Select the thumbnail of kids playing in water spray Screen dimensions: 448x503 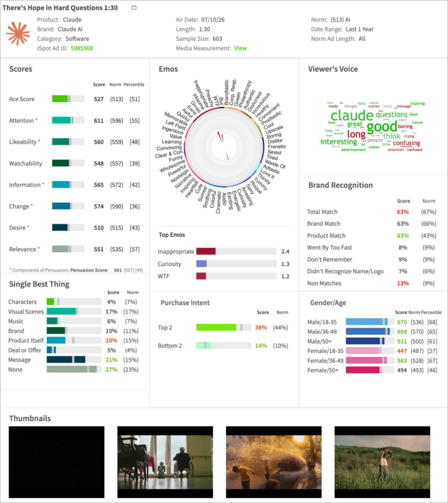(274, 462)
